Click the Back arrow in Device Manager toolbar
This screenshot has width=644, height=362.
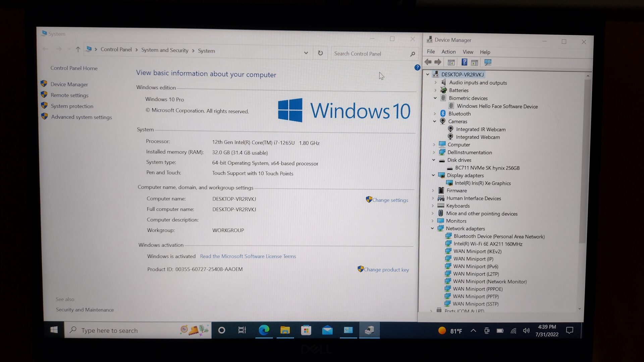428,62
